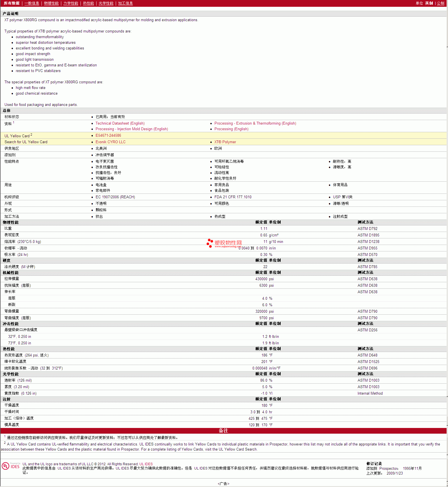The width and height of the screenshot is (448, 487).
Task: Select the 干燥温度 row label
Action: [x=12, y=405]
